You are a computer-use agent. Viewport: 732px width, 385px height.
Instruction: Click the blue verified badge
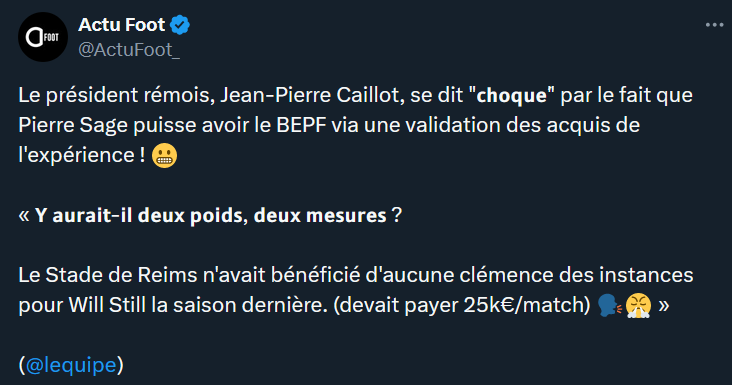click(x=180, y=25)
